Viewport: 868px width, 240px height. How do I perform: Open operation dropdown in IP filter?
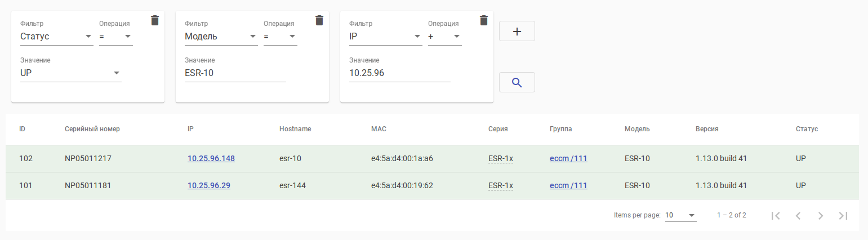click(444, 37)
